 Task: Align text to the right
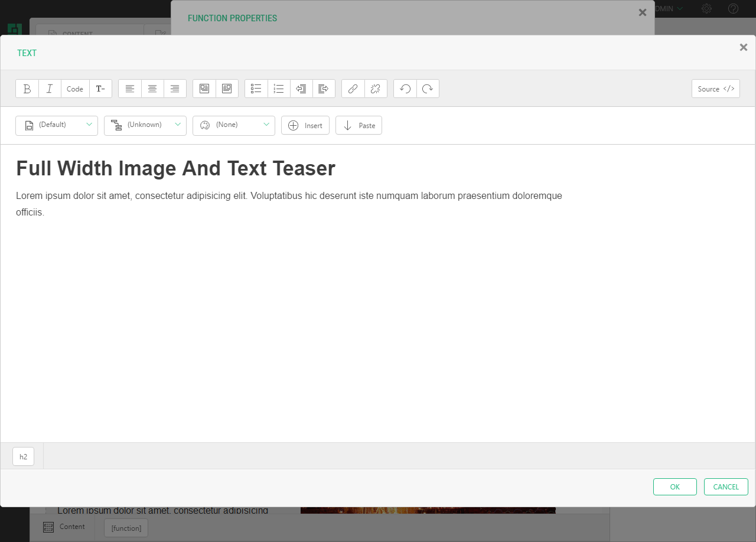click(175, 89)
